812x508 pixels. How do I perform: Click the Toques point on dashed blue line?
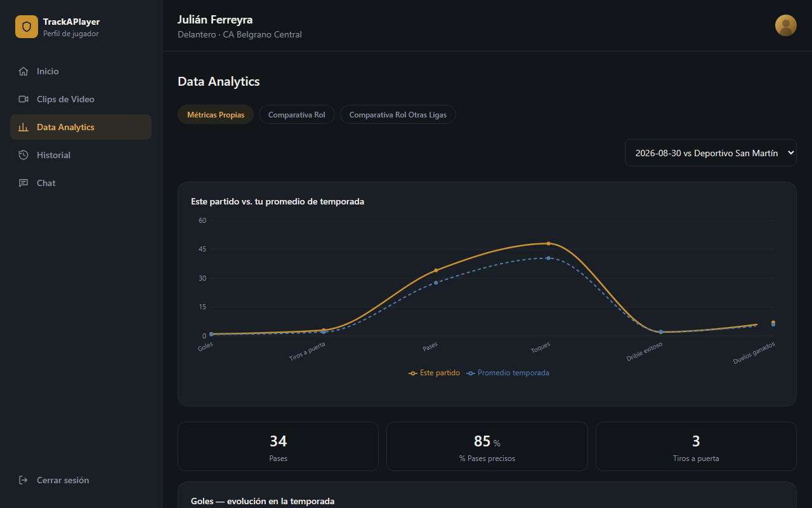pyautogui.click(x=549, y=258)
